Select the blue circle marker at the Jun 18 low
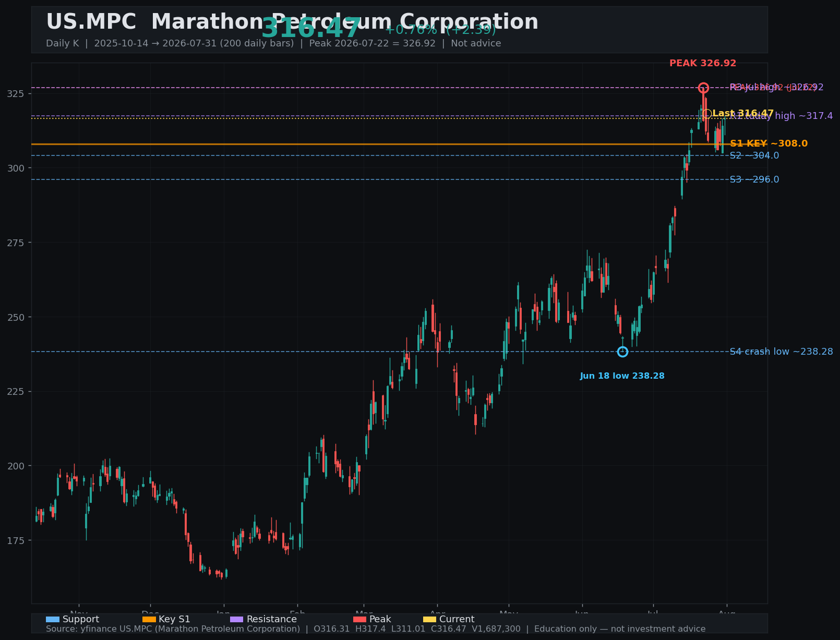 pyautogui.click(x=622, y=352)
